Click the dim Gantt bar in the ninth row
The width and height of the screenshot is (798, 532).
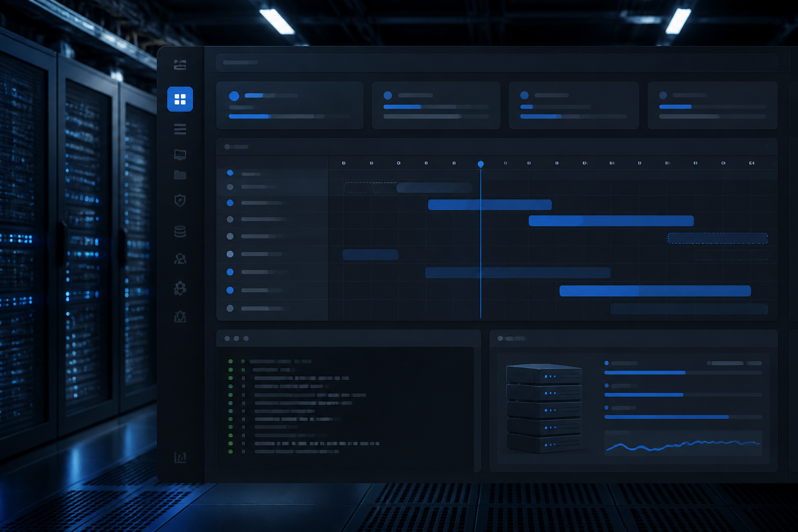[689, 309]
